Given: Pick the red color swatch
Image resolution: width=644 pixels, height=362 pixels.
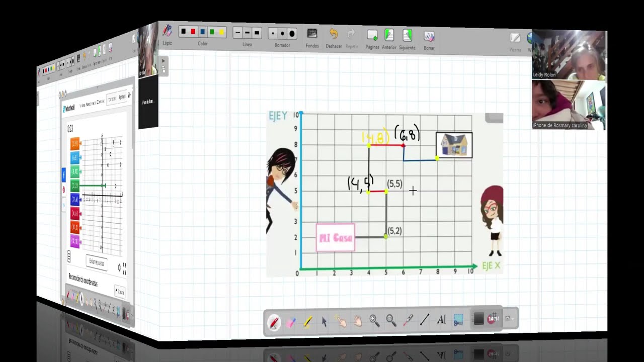Looking at the screenshot, I should click(x=193, y=32).
